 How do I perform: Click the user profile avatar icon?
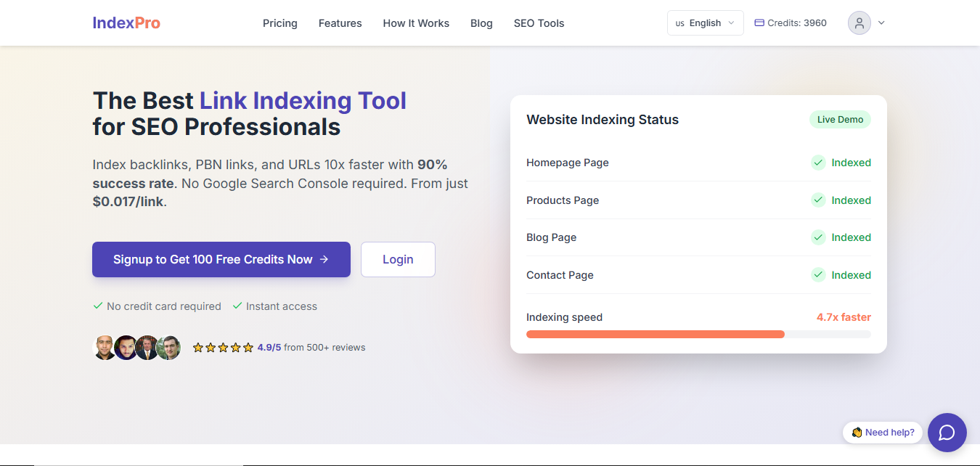859,23
